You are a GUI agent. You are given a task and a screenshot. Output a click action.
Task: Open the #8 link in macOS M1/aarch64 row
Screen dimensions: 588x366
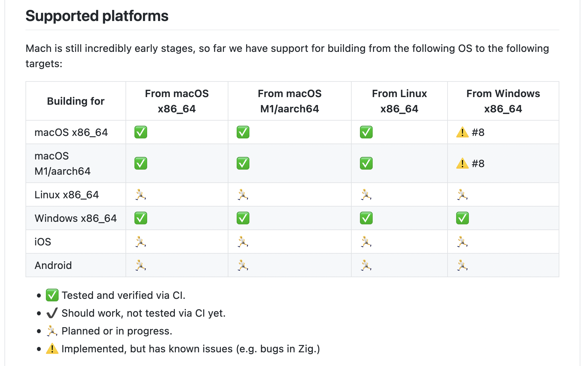coord(478,164)
